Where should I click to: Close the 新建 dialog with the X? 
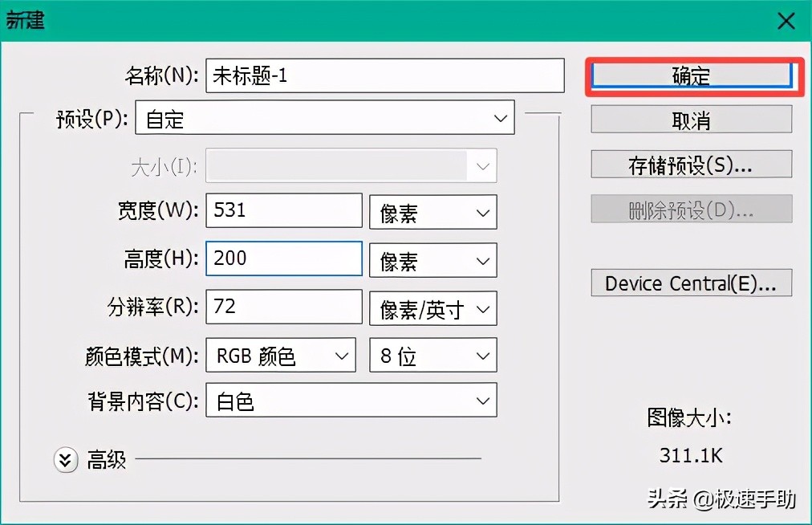(786, 21)
